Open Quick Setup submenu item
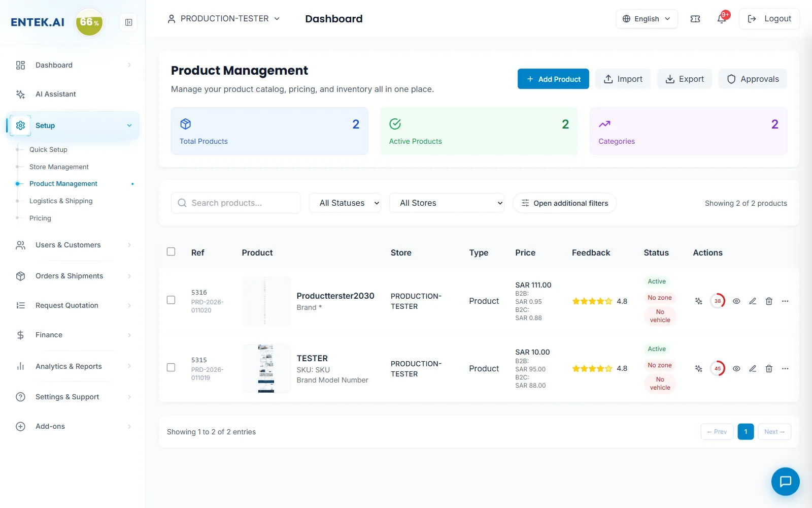This screenshot has height=508, width=812. pyautogui.click(x=48, y=149)
